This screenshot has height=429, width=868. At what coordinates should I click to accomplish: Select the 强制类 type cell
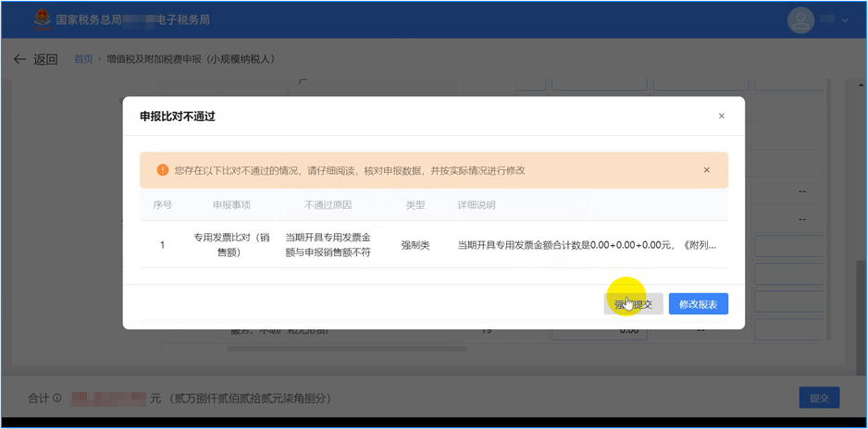coord(415,245)
